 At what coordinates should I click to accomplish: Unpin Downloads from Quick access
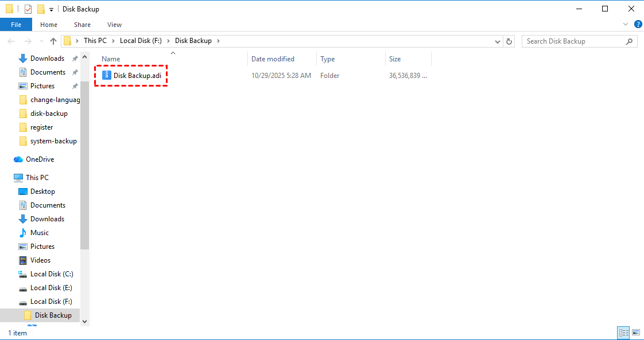[x=75, y=58]
